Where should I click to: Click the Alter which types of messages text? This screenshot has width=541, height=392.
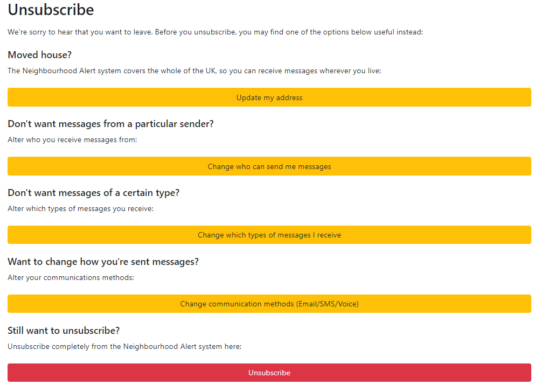point(80,208)
